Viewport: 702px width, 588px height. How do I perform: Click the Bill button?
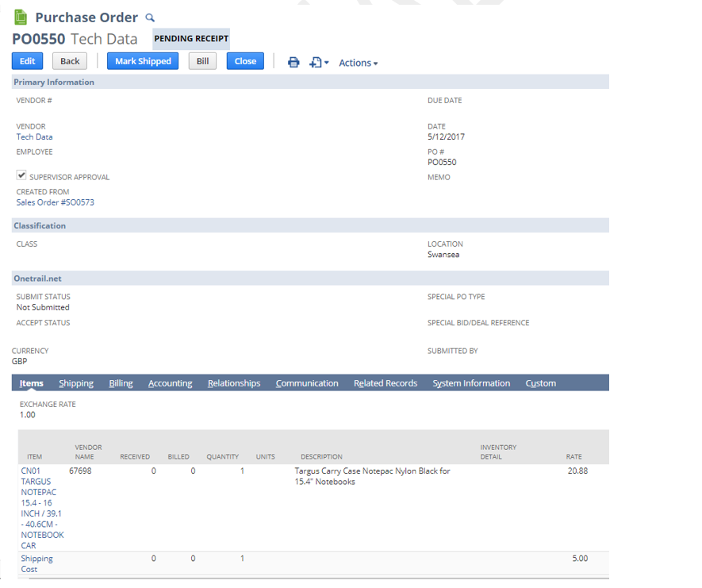[202, 61]
